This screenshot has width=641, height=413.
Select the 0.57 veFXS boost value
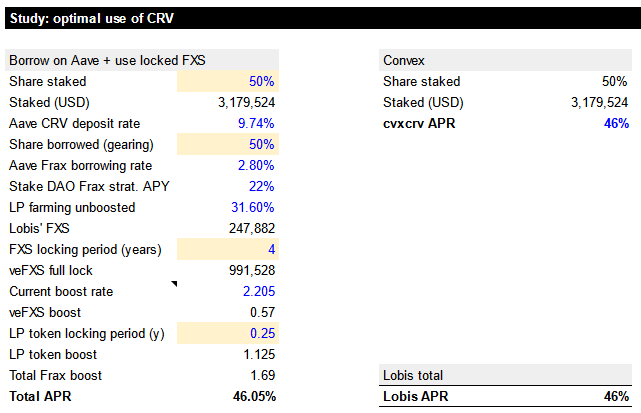point(262,312)
